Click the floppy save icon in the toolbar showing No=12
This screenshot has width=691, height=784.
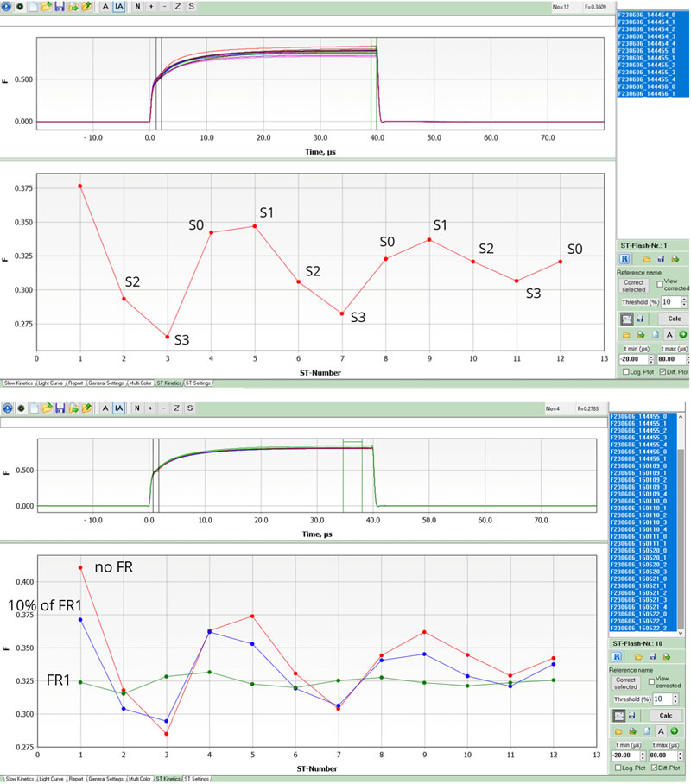60,7
